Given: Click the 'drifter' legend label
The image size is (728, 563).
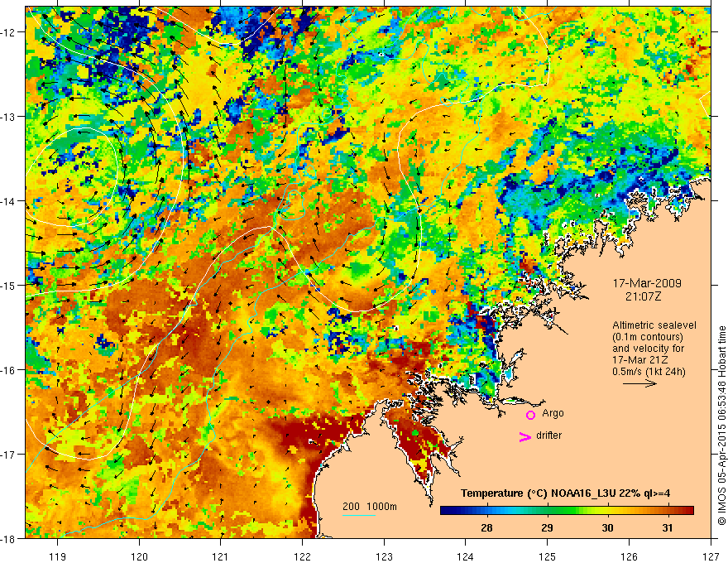Looking at the screenshot, I should (x=548, y=435).
